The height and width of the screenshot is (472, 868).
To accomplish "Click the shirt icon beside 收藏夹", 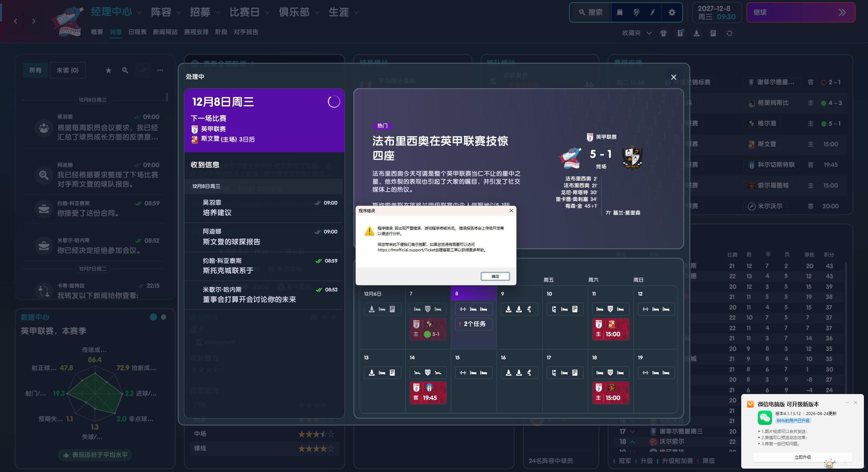I will pyautogui.click(x=664, y=33).
